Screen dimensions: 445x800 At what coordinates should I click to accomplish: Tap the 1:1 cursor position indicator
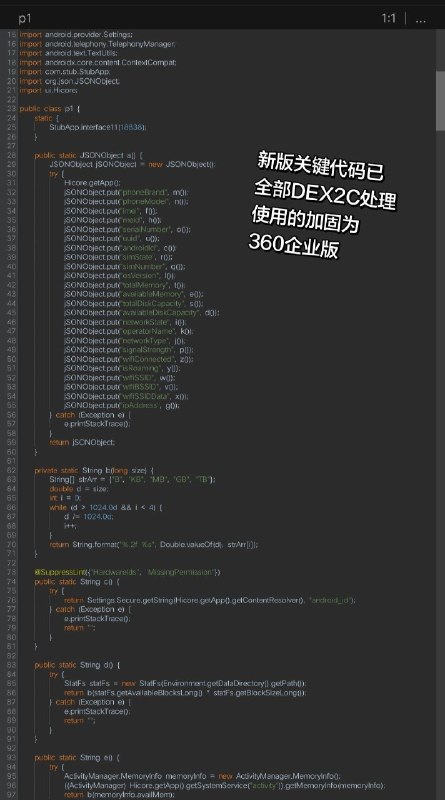[x=388, y=18]
